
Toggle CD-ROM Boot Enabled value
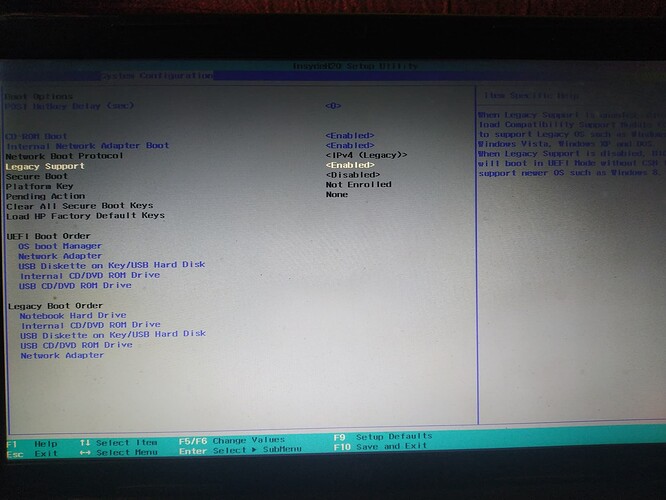pyautogui.click(x=349, y=135)
